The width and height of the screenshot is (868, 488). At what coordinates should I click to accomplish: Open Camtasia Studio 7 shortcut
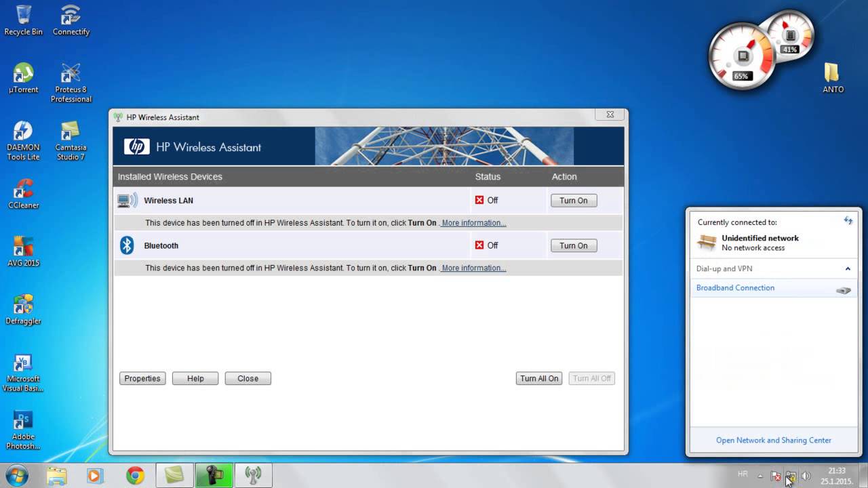click(71, 140)
